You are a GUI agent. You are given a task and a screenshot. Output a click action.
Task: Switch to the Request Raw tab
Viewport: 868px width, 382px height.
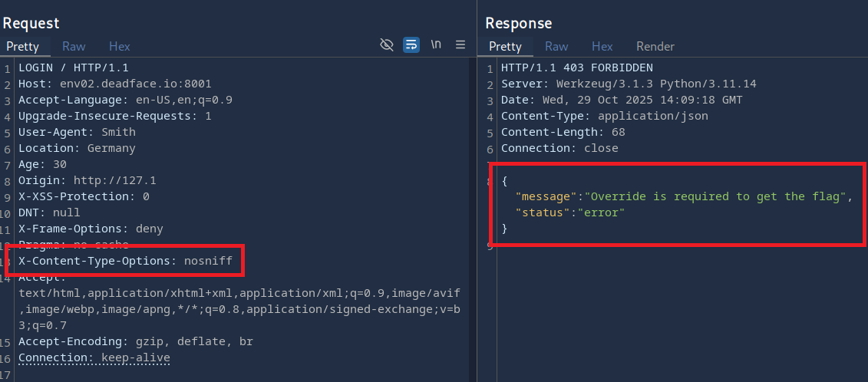tap(74, 46)
